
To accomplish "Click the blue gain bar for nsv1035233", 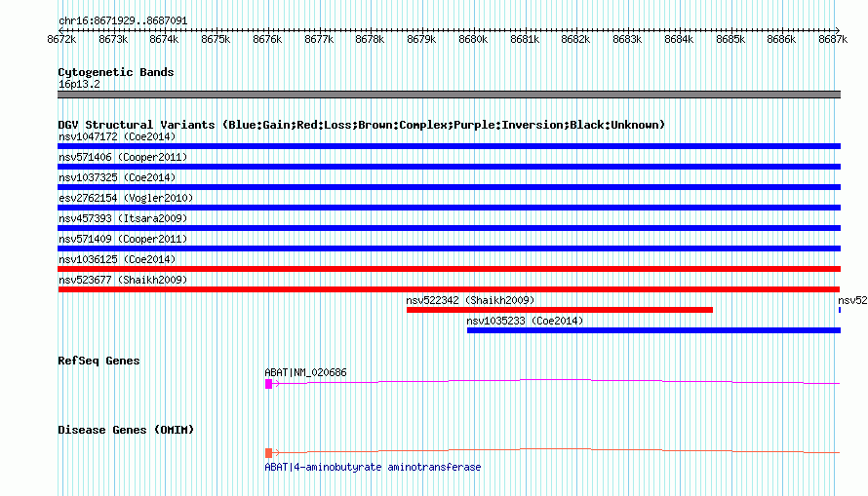I will 653,330.
